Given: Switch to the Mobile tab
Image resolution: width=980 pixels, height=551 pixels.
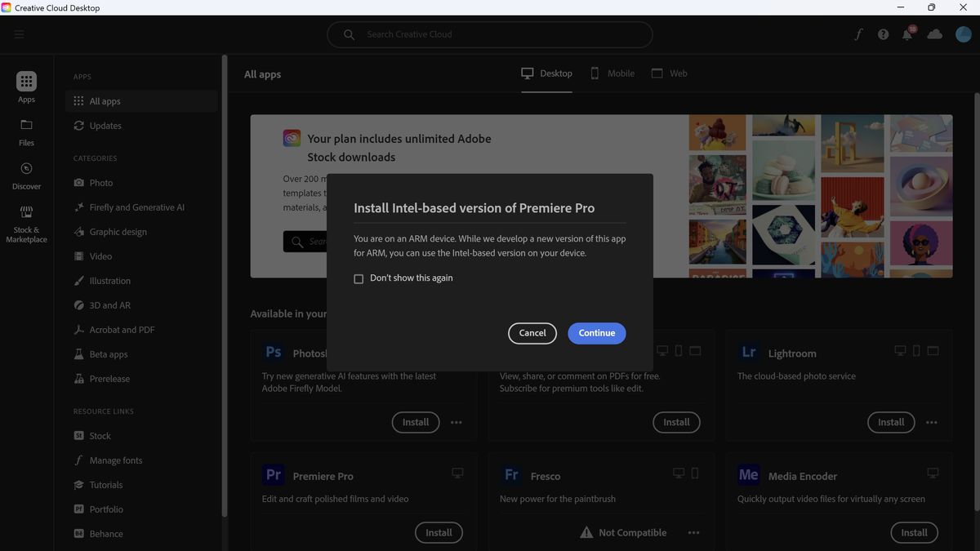Looking at the screenshot, I should coord(612,73).
